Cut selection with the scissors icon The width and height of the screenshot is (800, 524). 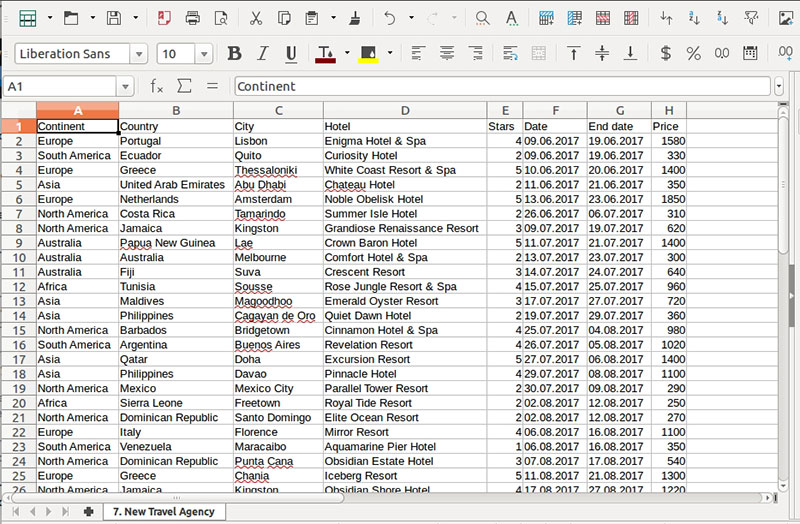[256, 18]
